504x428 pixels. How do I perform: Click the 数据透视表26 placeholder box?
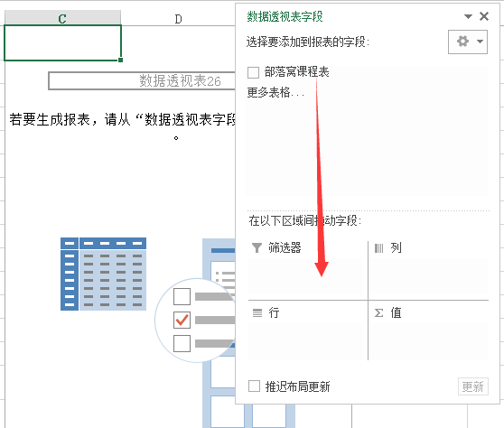(x=142, y=80)
